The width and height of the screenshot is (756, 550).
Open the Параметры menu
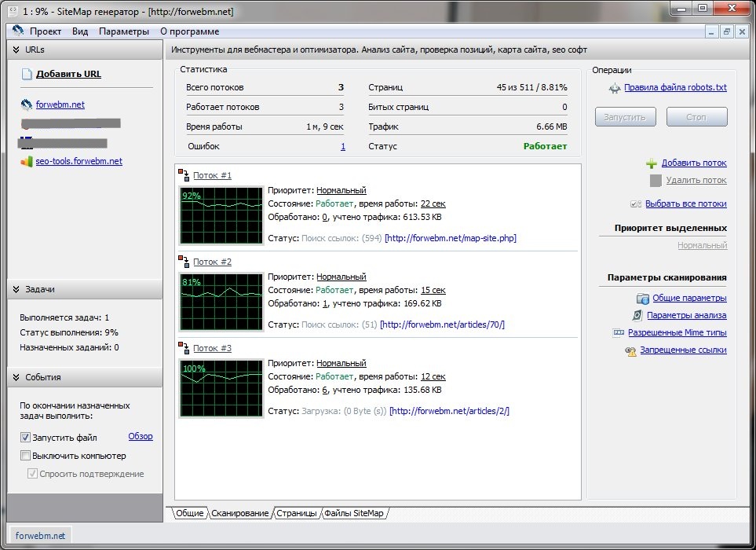(x=123, y=31)
